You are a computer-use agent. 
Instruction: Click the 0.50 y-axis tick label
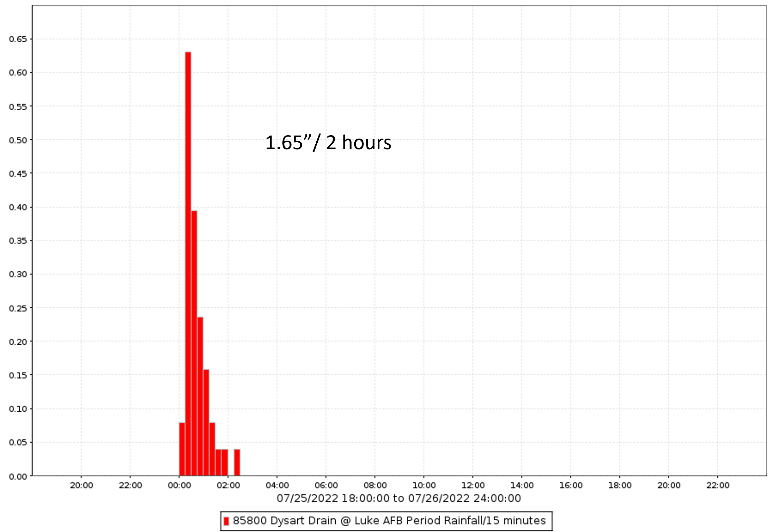point(18,140)
